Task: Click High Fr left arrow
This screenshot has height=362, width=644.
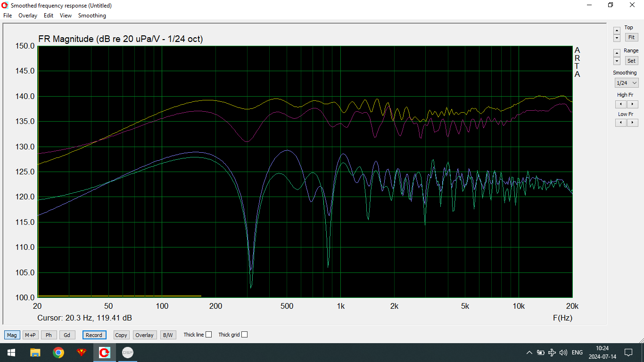Action: pyautogui.click(x=621, y=104)
